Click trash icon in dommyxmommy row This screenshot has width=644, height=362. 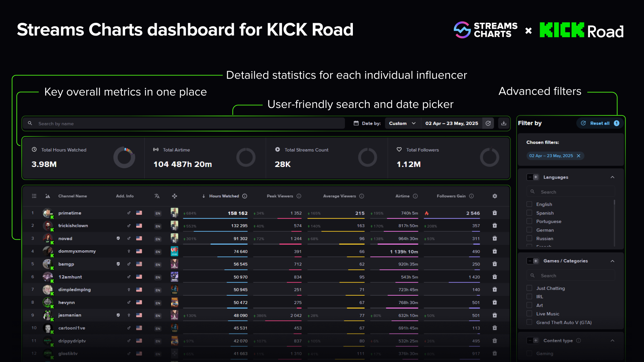494,251
